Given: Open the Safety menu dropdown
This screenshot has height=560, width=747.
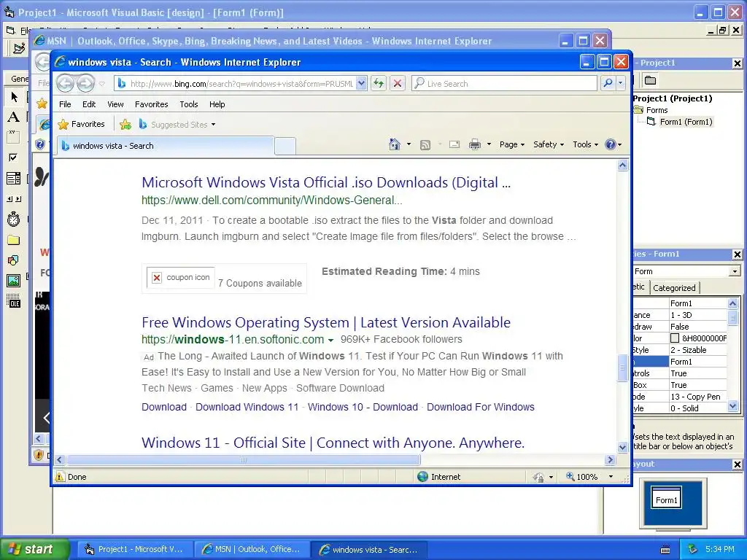Looking at the screenshot, I should 549,144.
